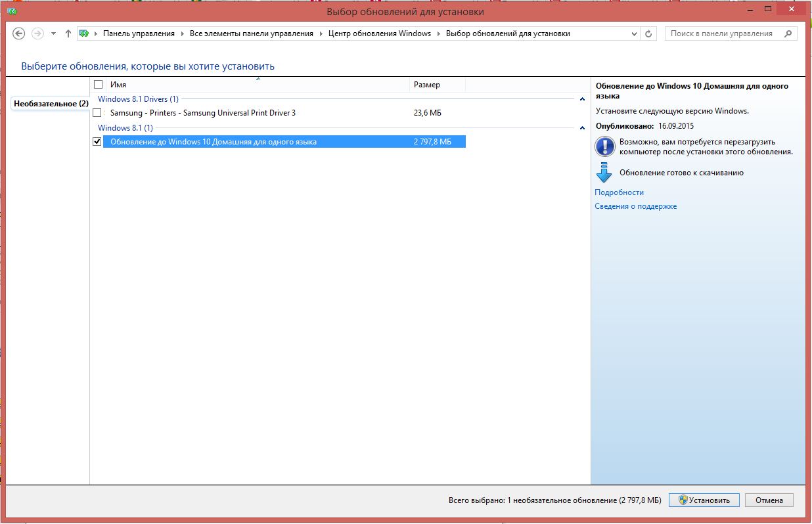This screenshot has height=524, width=812.
Task: Open the address bar history dropdown chevron
Action: (x=634, y=33)
